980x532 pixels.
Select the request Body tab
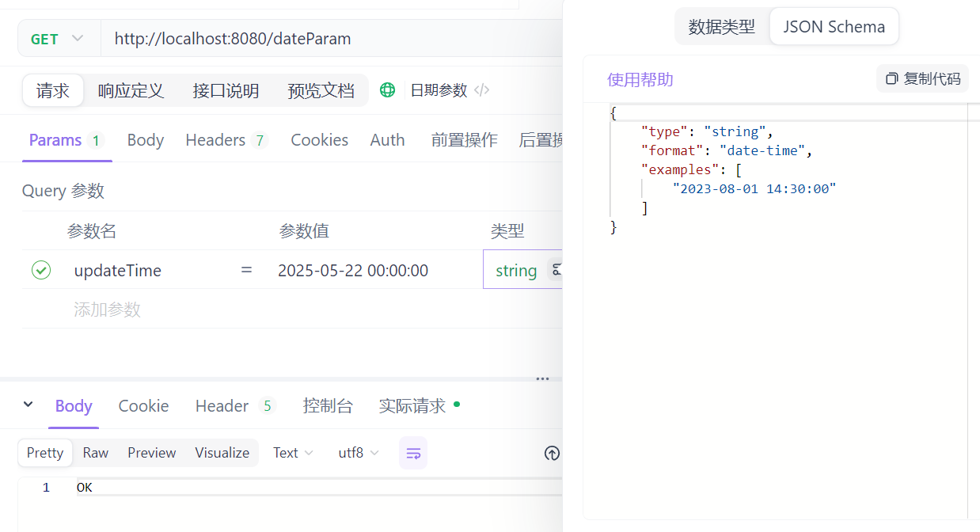point(146,140)
